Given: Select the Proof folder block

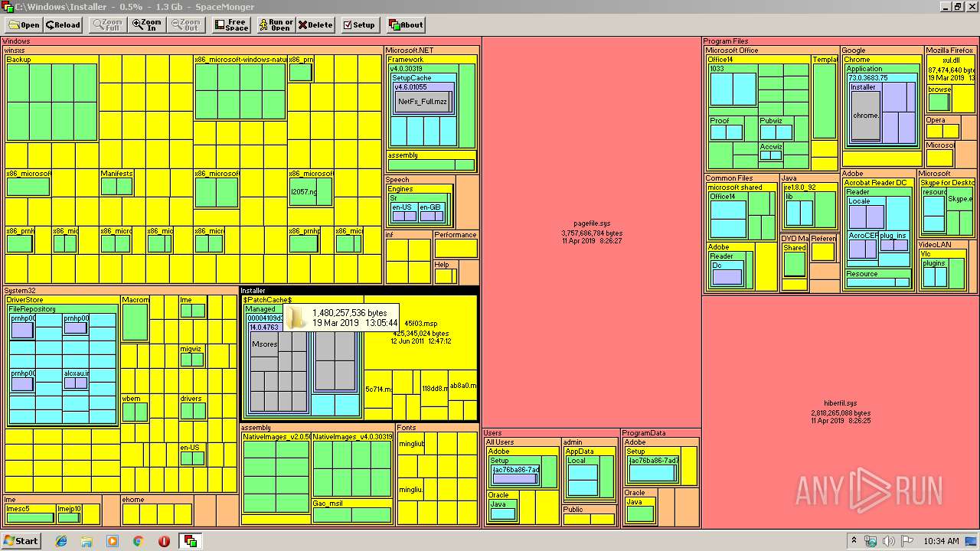Looking at the screenshot, I should pos(727,129).
